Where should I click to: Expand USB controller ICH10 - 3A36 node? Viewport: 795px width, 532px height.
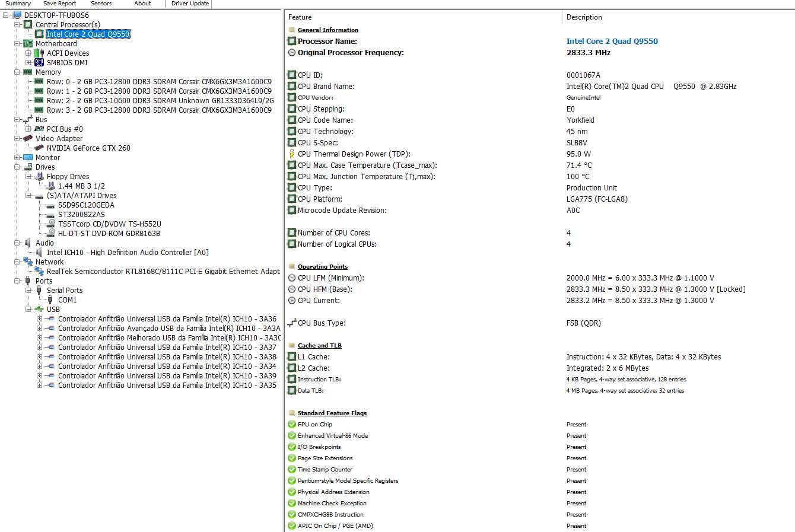pos(39,319)
